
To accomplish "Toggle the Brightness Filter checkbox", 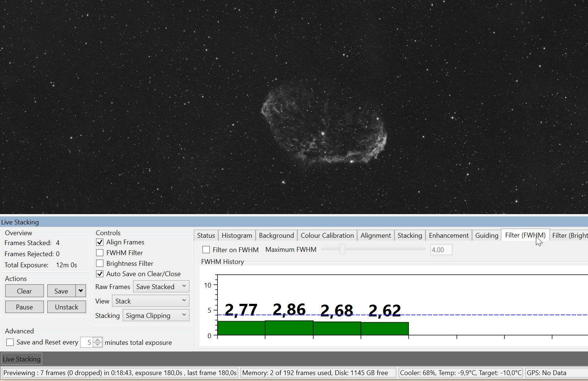I will point(100,264).
